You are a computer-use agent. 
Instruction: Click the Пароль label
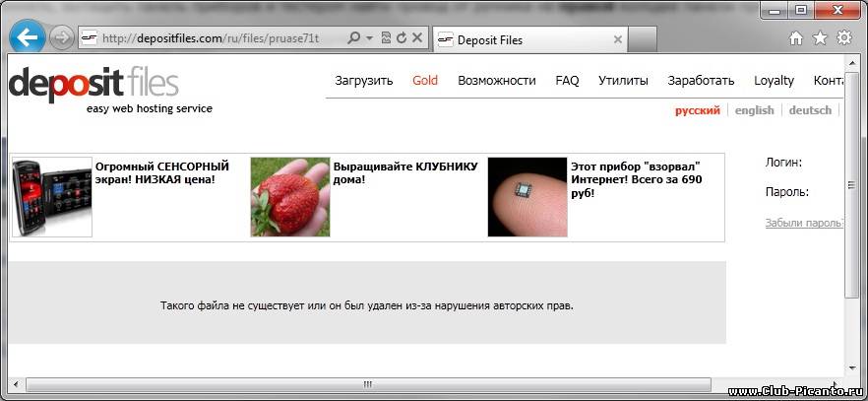(x=787, y=192)
